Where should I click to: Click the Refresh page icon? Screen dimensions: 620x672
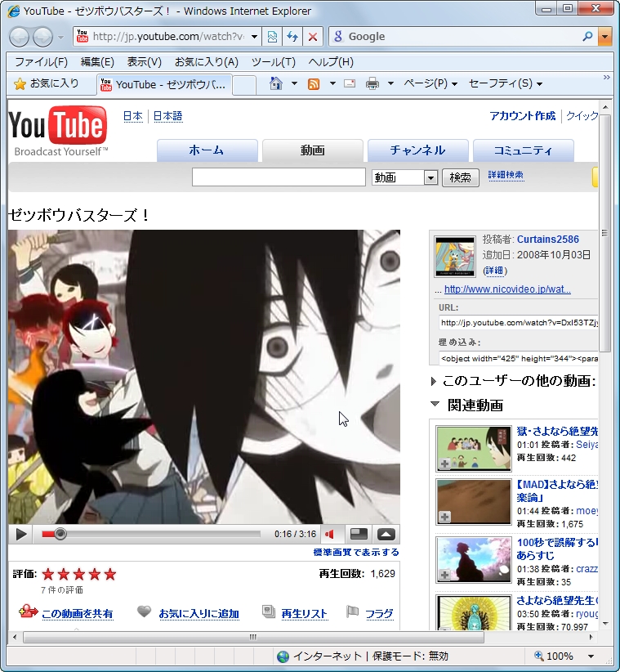click(292, 37)
